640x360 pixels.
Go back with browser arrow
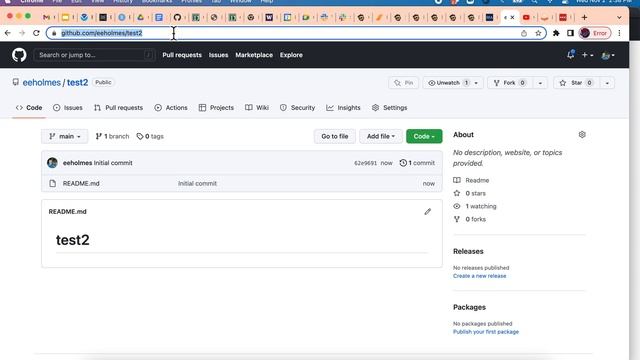coord(8,33)
